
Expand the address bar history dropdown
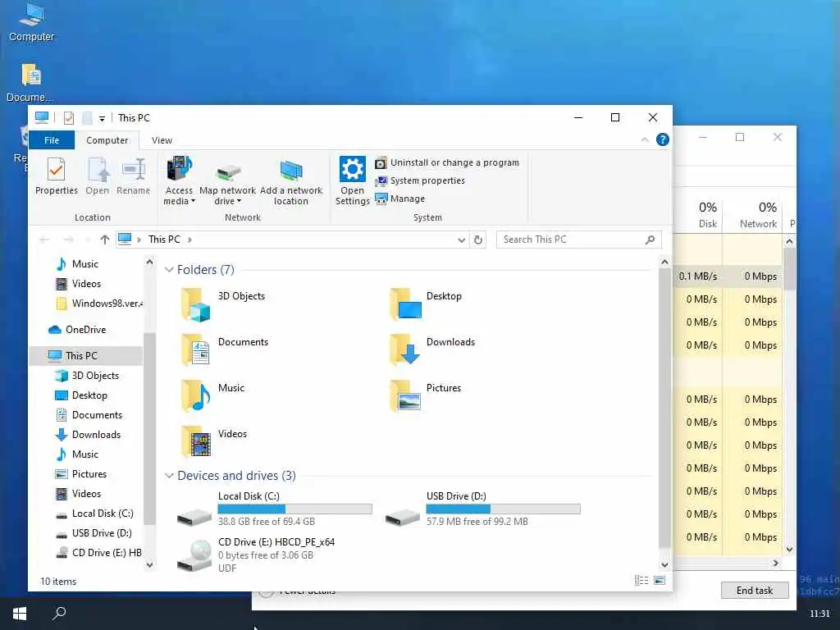click(461, 240)
